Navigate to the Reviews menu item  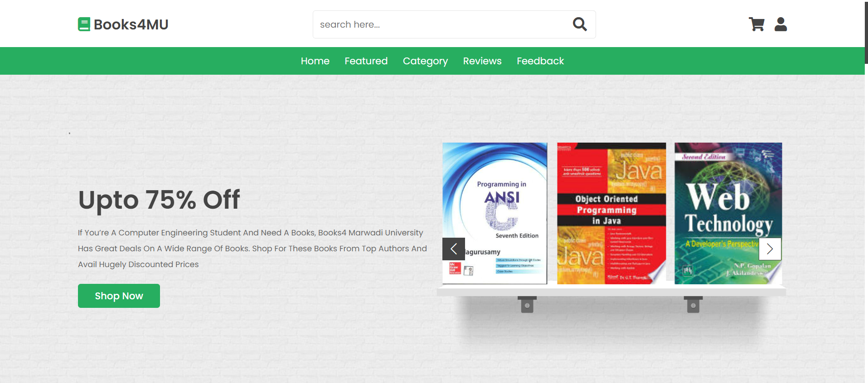482,61
